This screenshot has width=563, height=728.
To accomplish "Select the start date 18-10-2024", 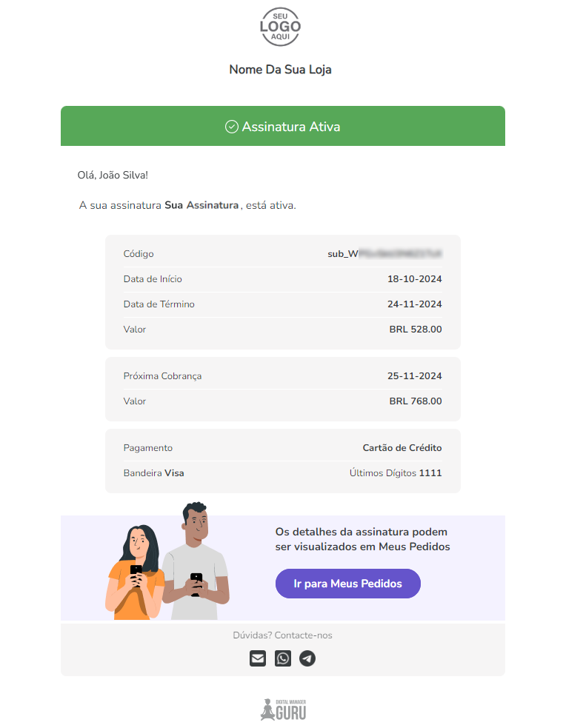I will (x=414, y=279).
